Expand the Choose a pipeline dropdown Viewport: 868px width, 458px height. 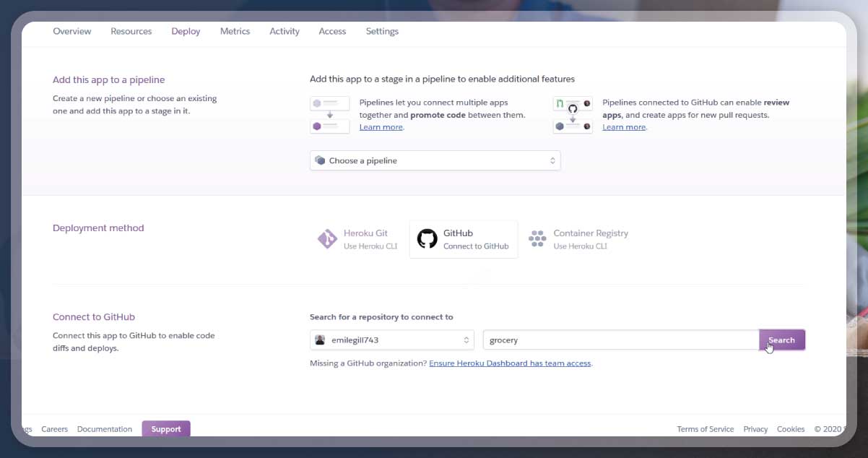[x=435, y=160]
